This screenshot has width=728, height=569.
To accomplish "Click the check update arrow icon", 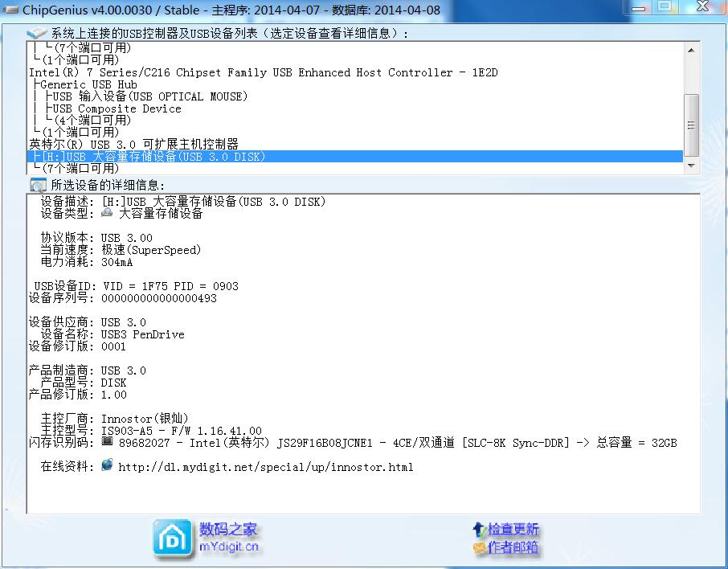I will [479, 529].
